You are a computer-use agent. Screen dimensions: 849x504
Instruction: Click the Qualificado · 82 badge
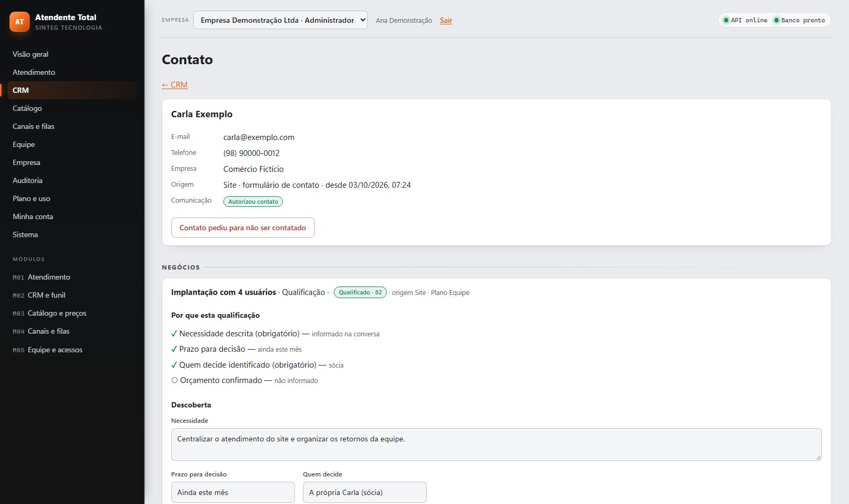(x=360, y=292)
